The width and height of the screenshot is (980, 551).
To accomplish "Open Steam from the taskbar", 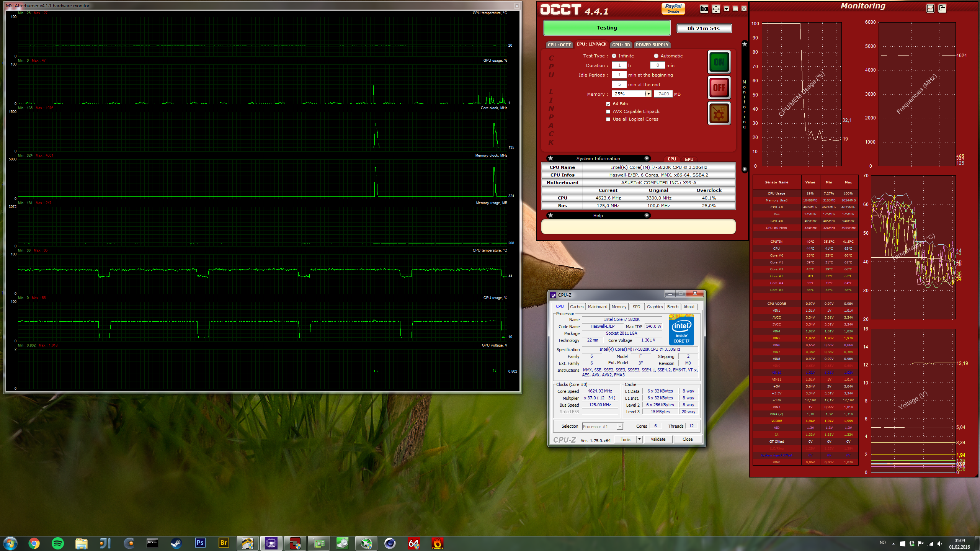I will pos(176,543).
